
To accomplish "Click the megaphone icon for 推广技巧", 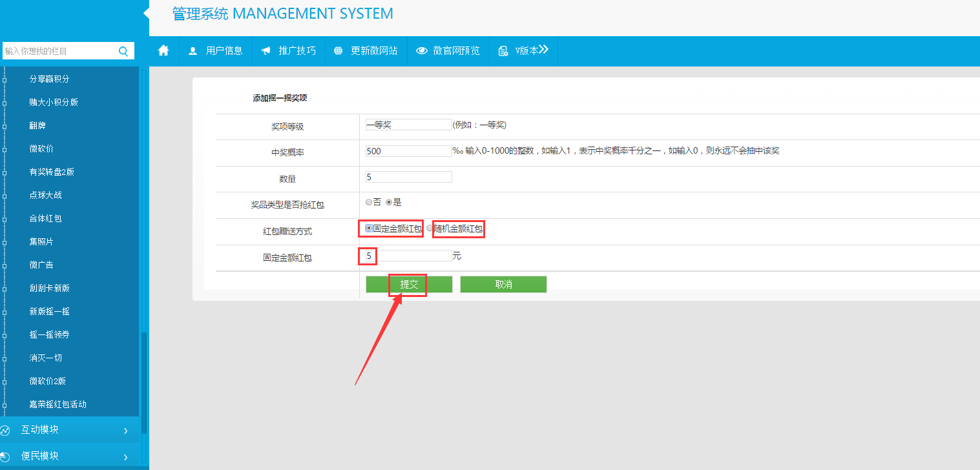I will click(x=266, y=51).
